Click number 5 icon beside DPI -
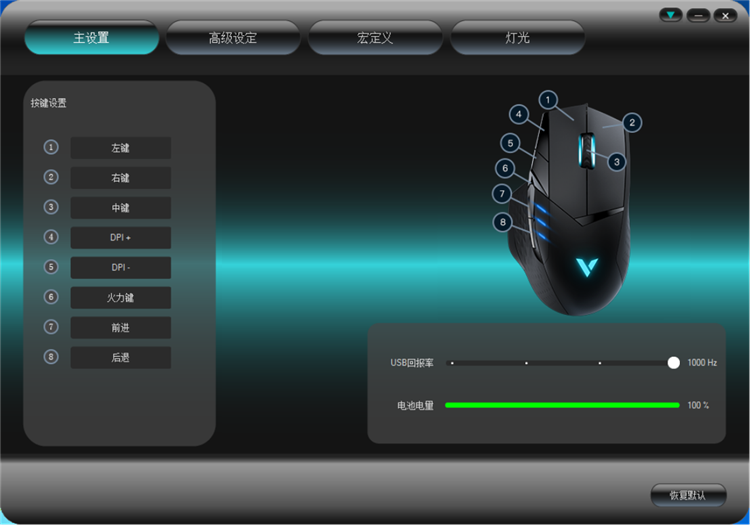 [51, 267]
